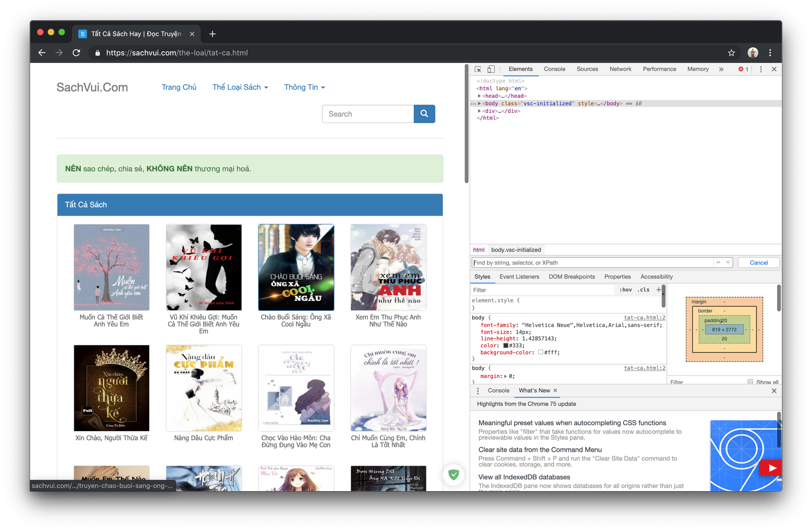
Task: Expand the margin shorthand property
Action: pos(505,376)
